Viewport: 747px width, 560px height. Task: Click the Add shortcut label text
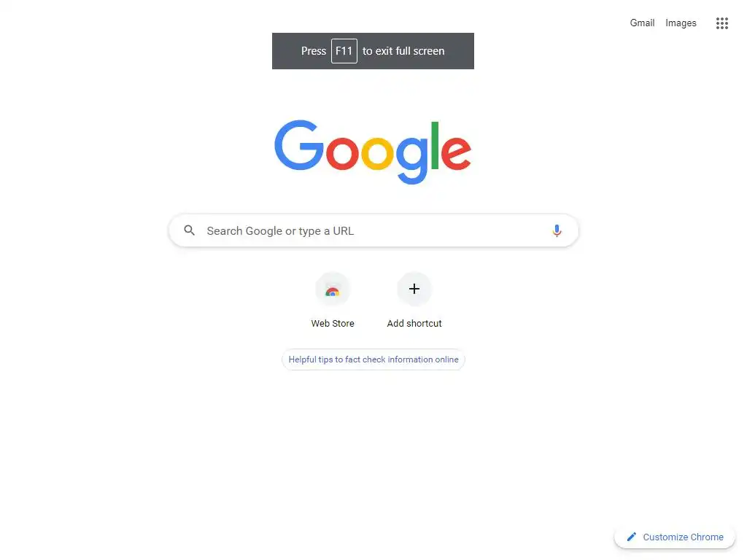(414, 323)
